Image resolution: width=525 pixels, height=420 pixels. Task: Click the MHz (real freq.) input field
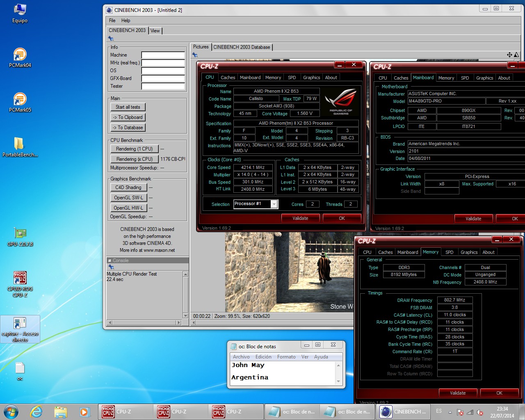pos(163,63)
